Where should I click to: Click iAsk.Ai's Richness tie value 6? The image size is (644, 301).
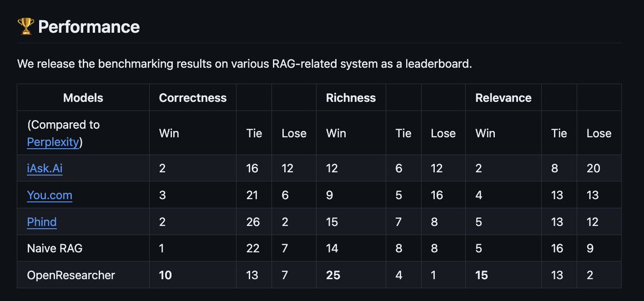(x=399, y=168)
